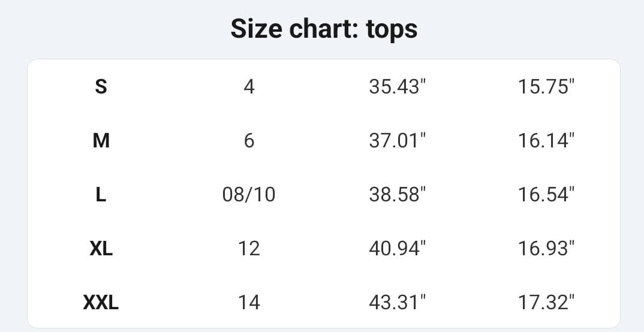This screenshot has height=332, width=644.
Task: Click the numeric size 12 cell
Action: 249,249
